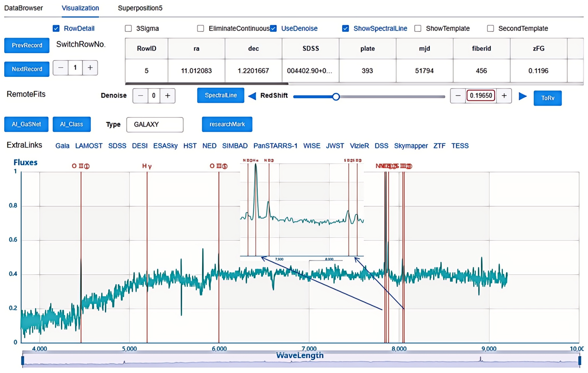This screenshot has height=373, width=588.
Task: Decrease the RedShift value with minus
Action: click(x=458, y=96)
